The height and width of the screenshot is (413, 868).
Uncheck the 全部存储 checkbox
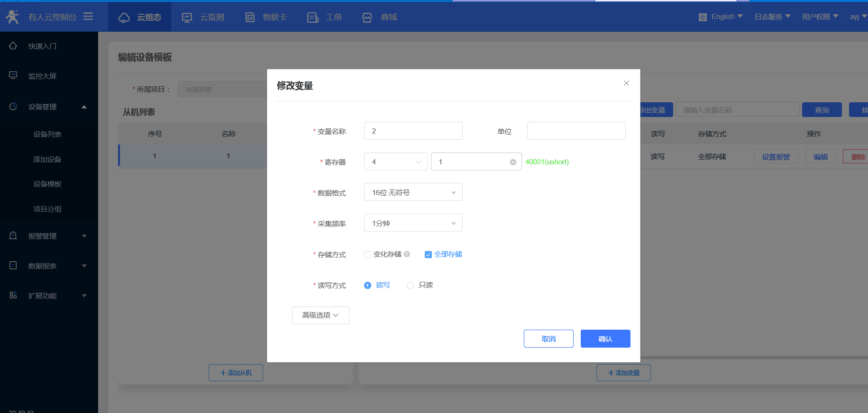pos(428,254)
